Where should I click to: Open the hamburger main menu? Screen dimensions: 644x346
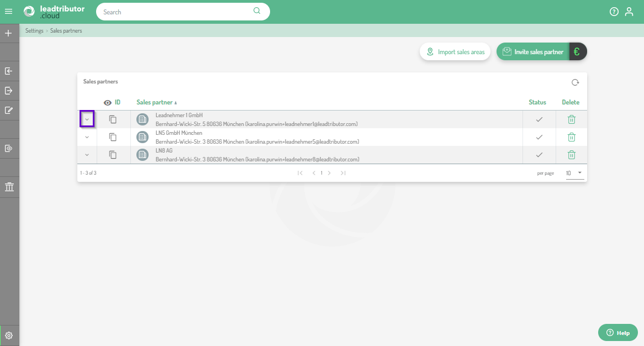coord(9,12)
